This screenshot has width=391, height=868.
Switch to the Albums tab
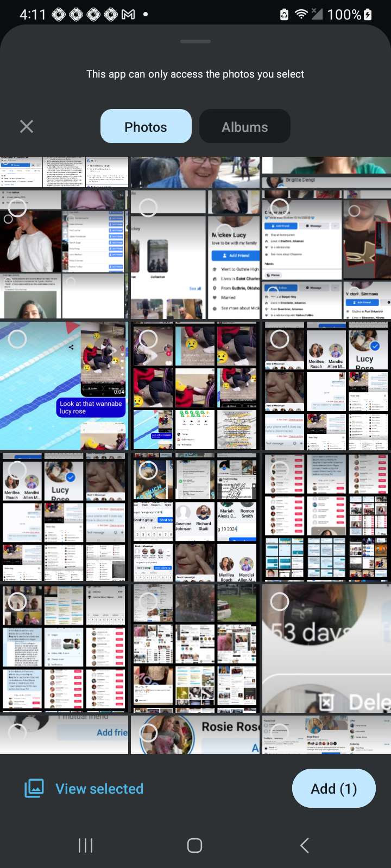[244, 127]
